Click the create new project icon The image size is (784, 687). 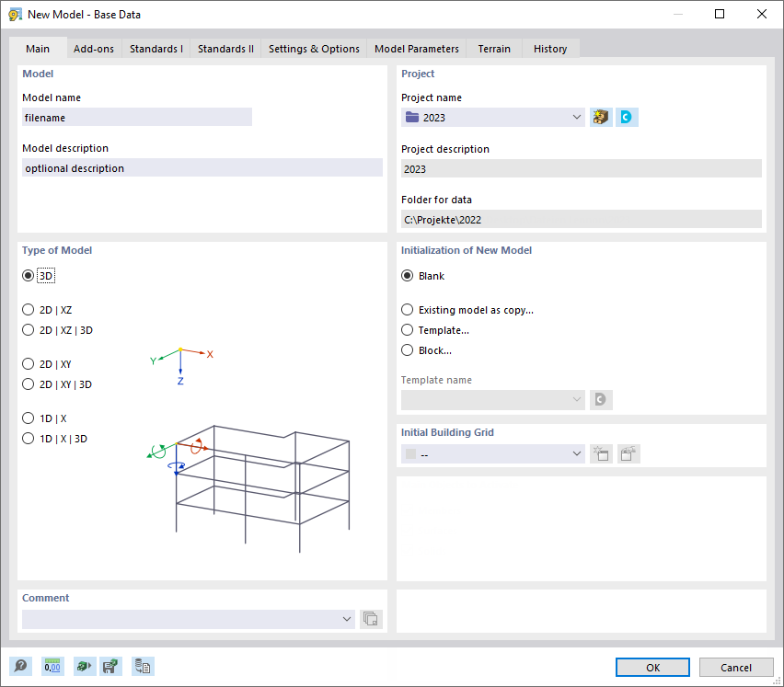tap(600, 117)
